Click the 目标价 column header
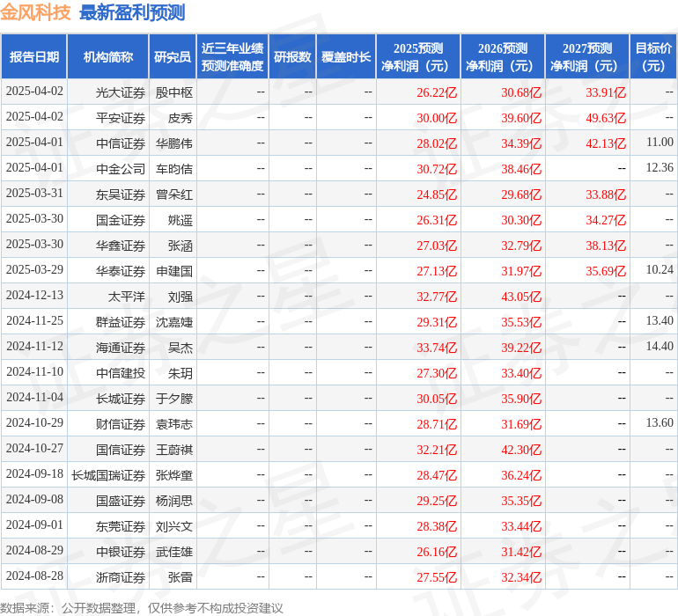Image resolution: width=678 pixels, height=616 pixels. [653, 57]
